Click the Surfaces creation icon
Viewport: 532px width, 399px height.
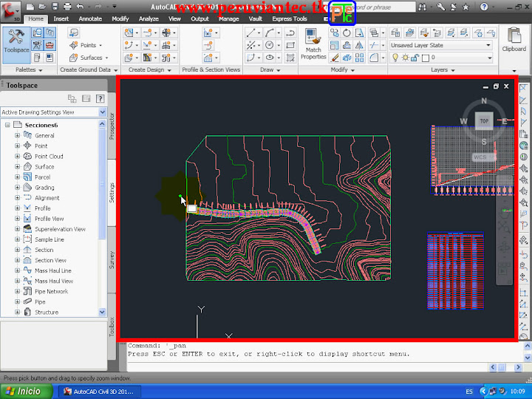point(73,58)
